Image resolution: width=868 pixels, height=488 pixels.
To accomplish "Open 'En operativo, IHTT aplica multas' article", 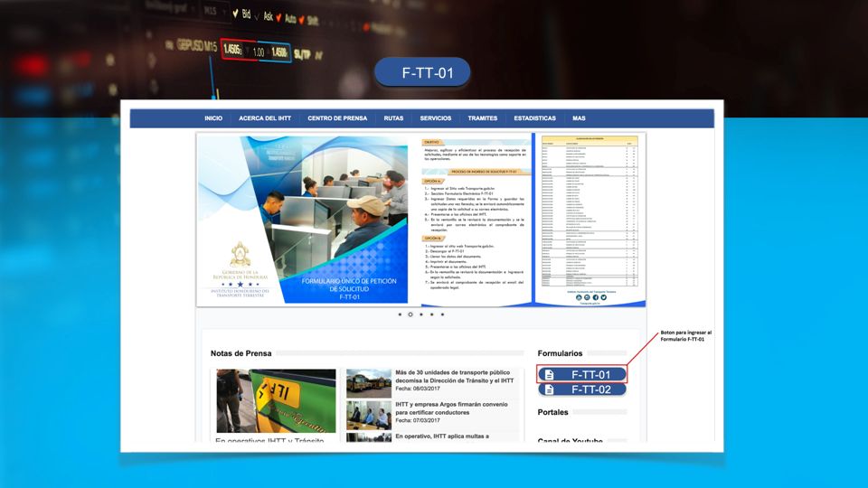I will [442, 436].
